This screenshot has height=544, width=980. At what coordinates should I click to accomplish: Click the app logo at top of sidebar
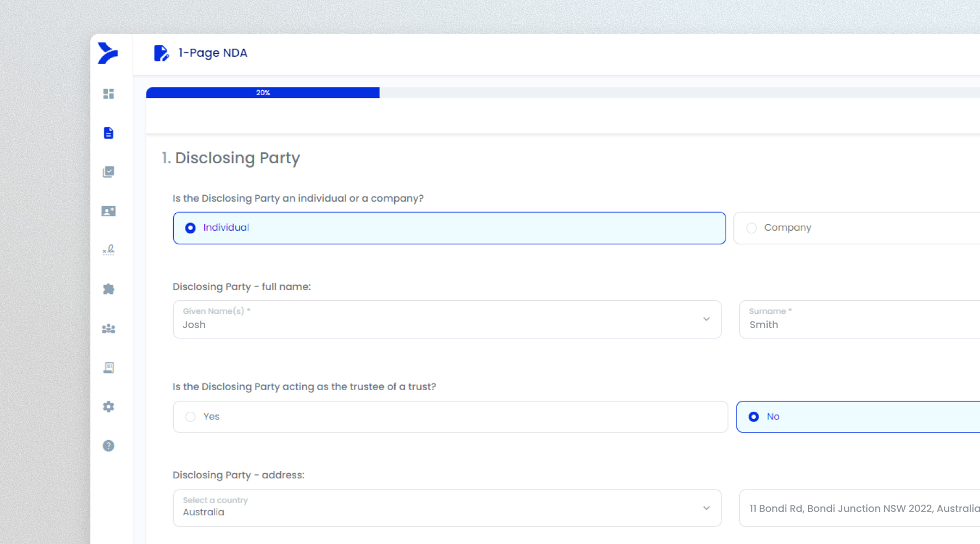pyautogui.click(x=108, y=53)
